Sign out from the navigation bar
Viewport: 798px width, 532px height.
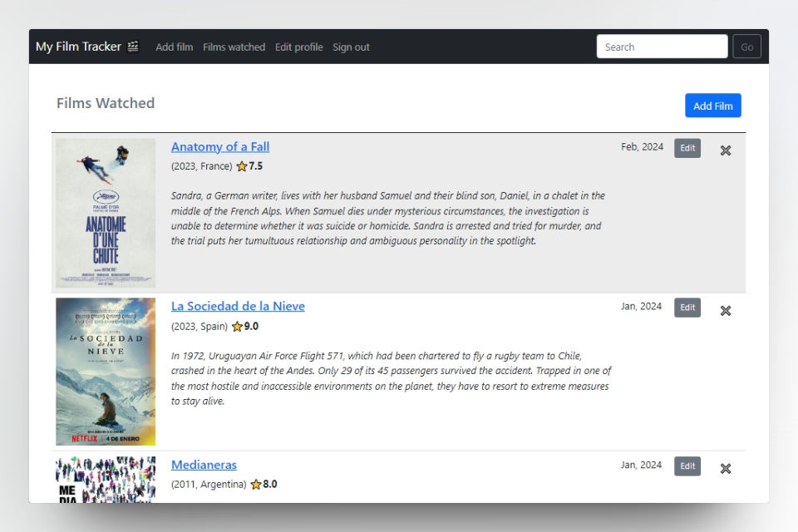pos(351,47)
